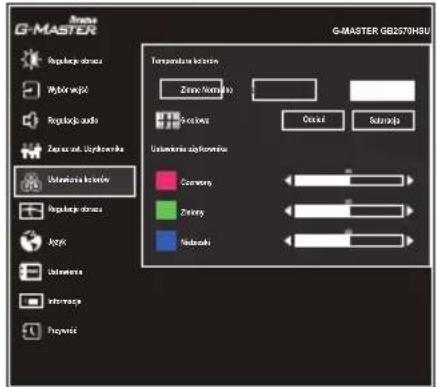The height and width of the screenshot is (387, 437).
Task: Select the Zimne color temperature box
Action: [x=191, y=89]
